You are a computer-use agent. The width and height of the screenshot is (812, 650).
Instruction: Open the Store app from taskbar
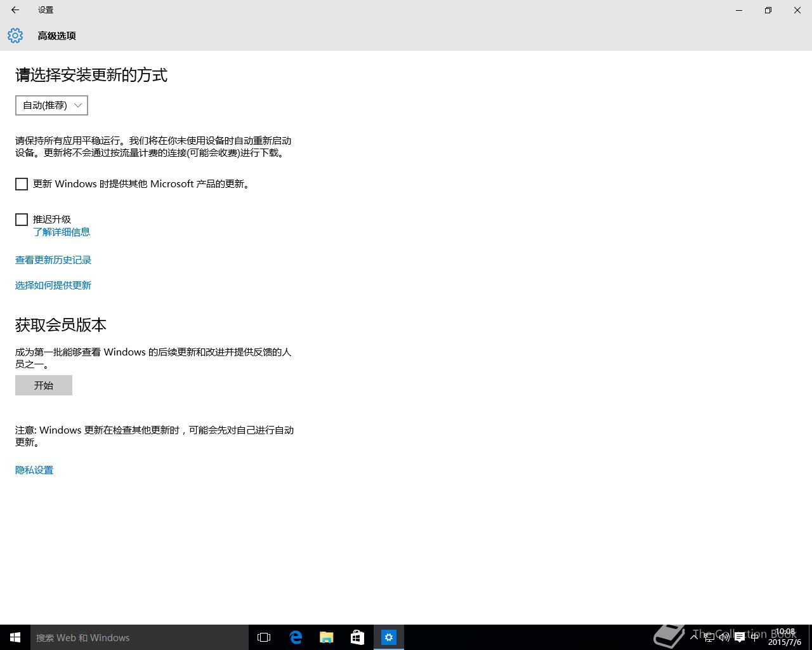point(358,637)
